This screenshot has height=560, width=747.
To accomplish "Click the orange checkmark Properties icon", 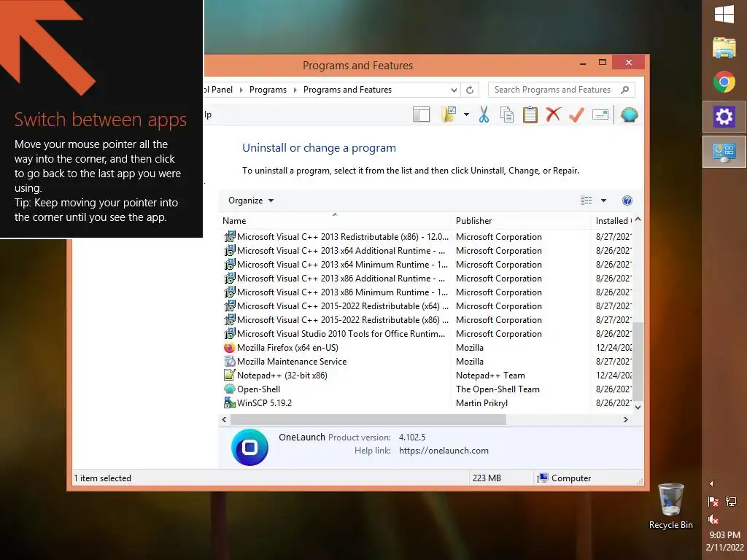I will click(576, 114).
